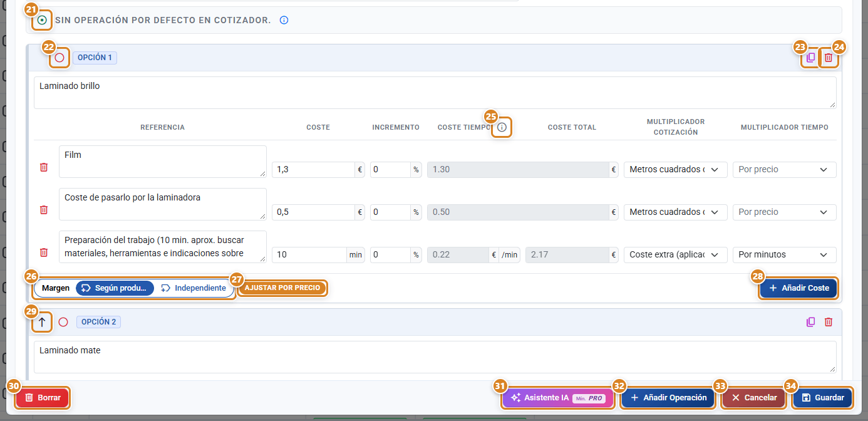This screenshot has width=868, height=421.
Task: Open the Asistente IA
Action: point(558,398)
